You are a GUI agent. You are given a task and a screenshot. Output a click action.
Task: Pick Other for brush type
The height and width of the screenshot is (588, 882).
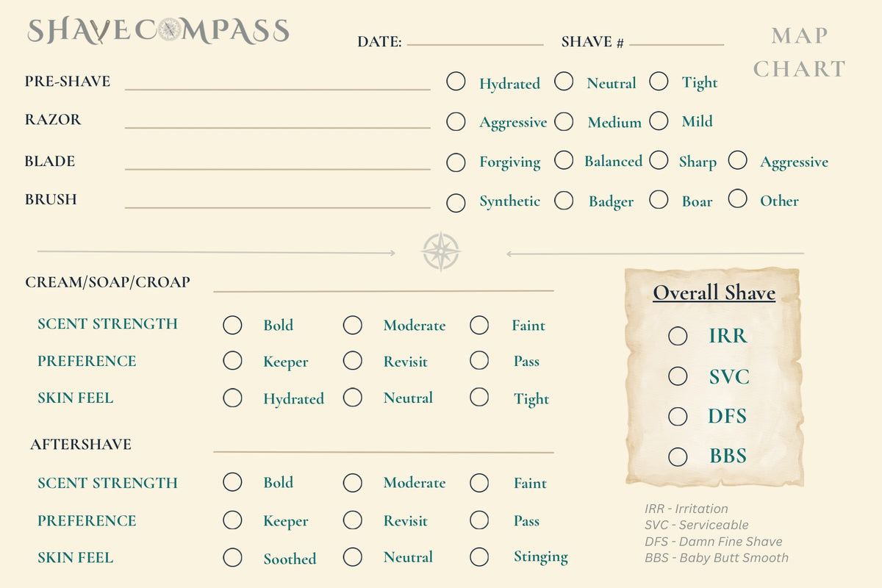[737, 198]
